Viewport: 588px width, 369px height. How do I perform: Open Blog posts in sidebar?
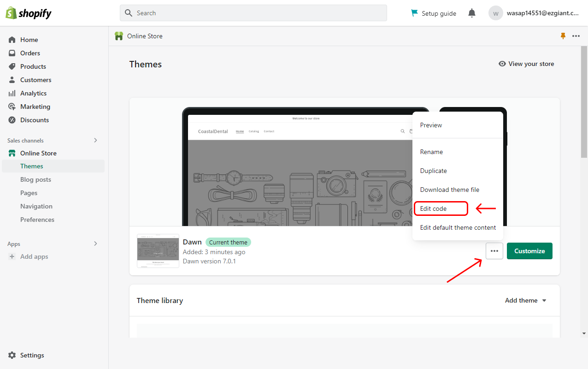coord(35,179)
